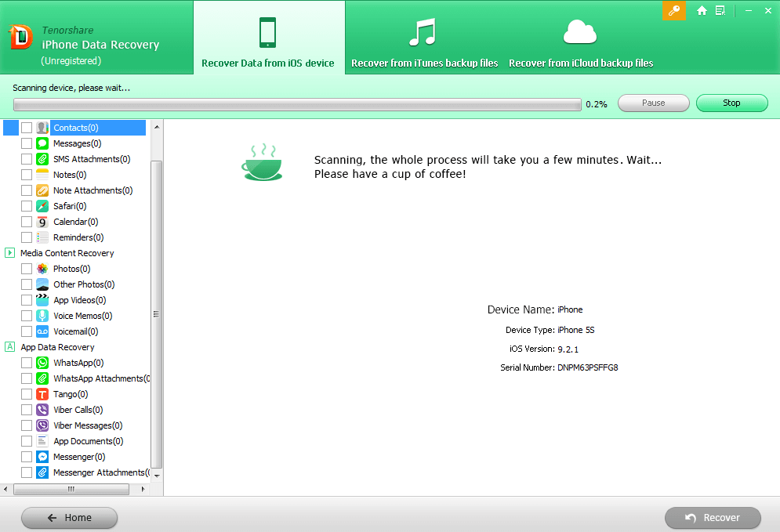
Task: Check the Contacts(0) checkbox
Action: (x=27, y=128)
